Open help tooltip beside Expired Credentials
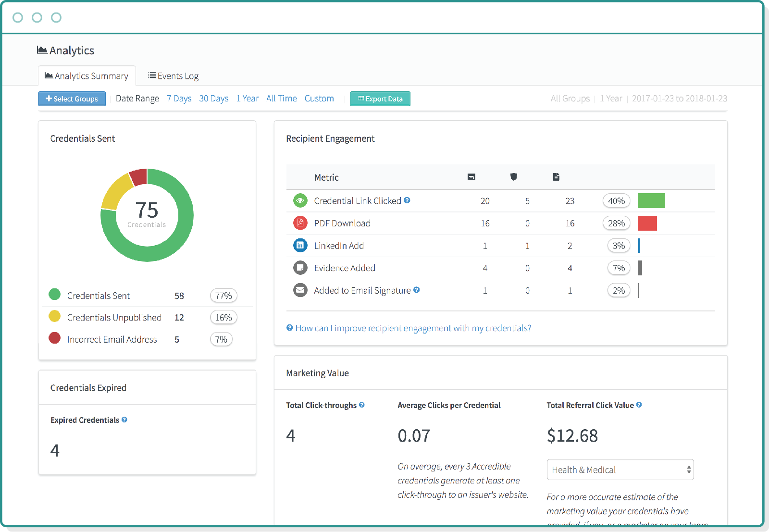769x532 pixels. (x=124, y=420)
